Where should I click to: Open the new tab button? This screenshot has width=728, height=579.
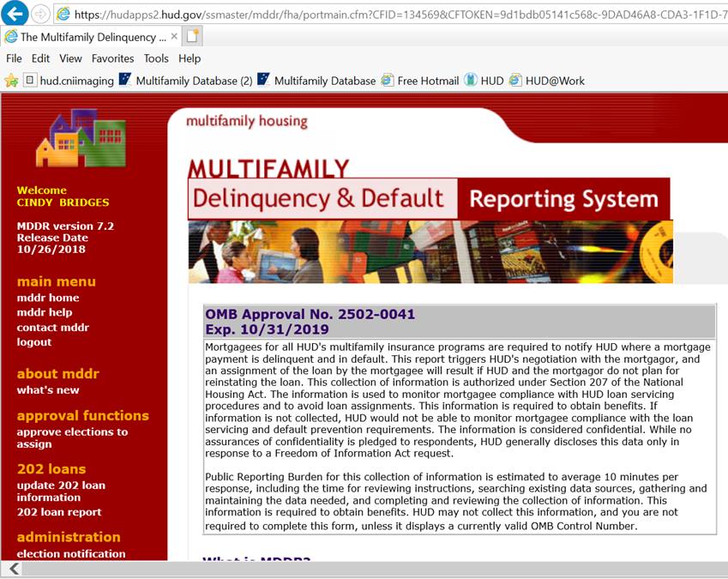click(x=192, y=36)
